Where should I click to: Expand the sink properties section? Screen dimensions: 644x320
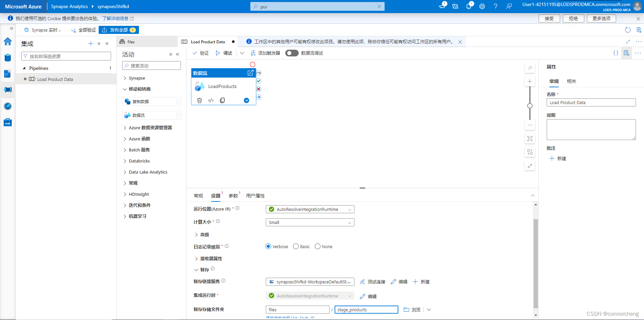196,259
